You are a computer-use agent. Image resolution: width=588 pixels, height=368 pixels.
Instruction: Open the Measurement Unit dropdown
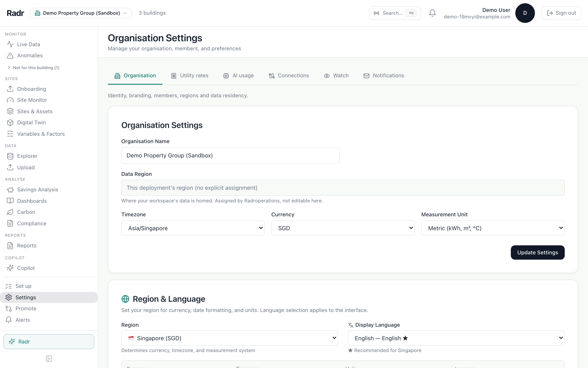[493, 228]
